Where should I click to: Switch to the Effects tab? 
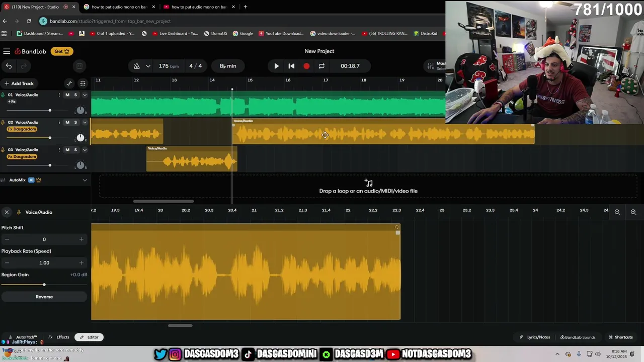click(59, 337)
